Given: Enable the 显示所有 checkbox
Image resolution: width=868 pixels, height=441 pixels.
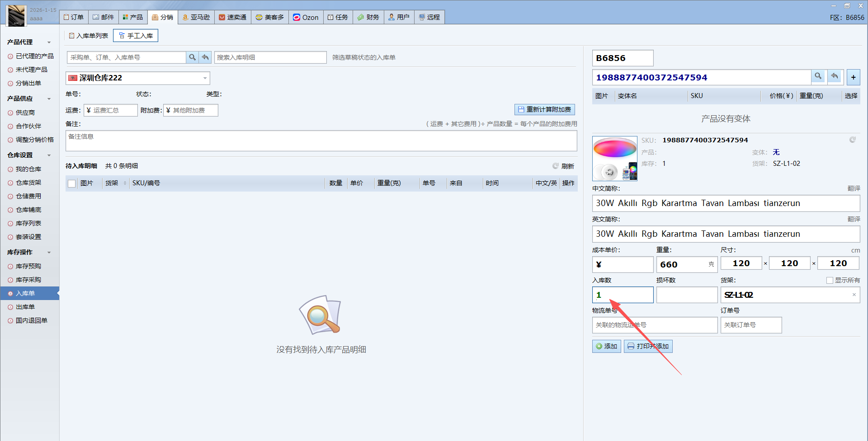Looking at the screenshot, I should (x=830, y=281).
